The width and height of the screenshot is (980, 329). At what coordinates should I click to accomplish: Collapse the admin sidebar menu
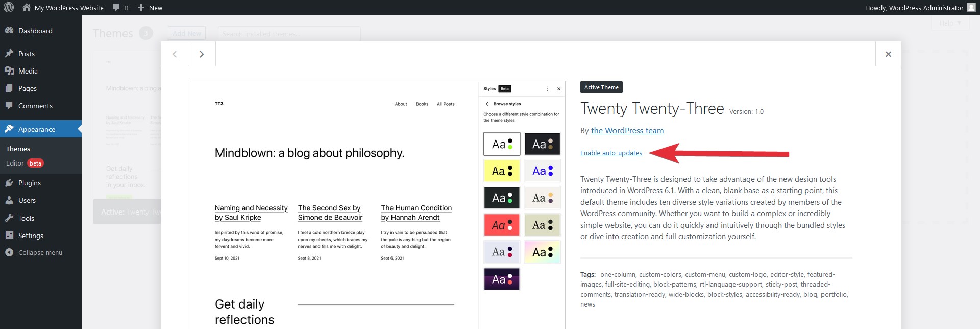tap(41, 252)
